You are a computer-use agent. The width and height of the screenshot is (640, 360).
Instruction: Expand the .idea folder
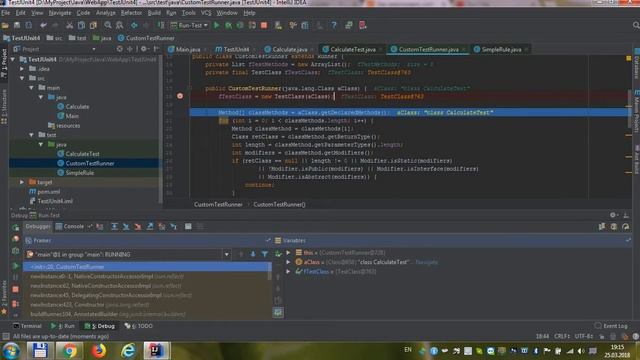(22, 69)
